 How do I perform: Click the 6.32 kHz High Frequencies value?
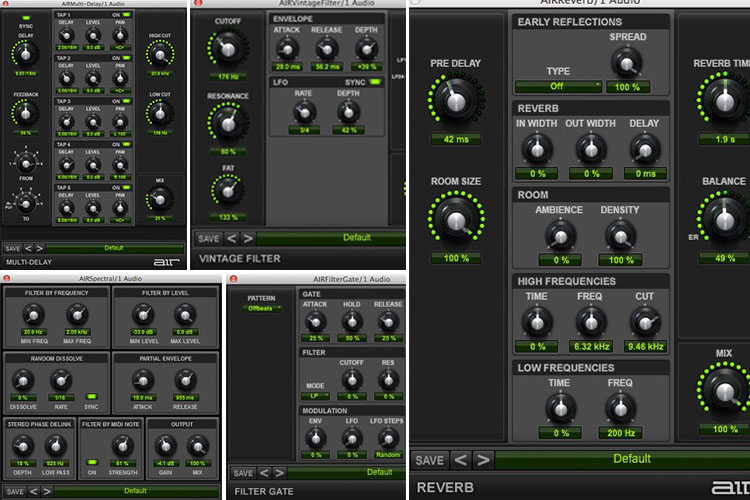[592, 346]
